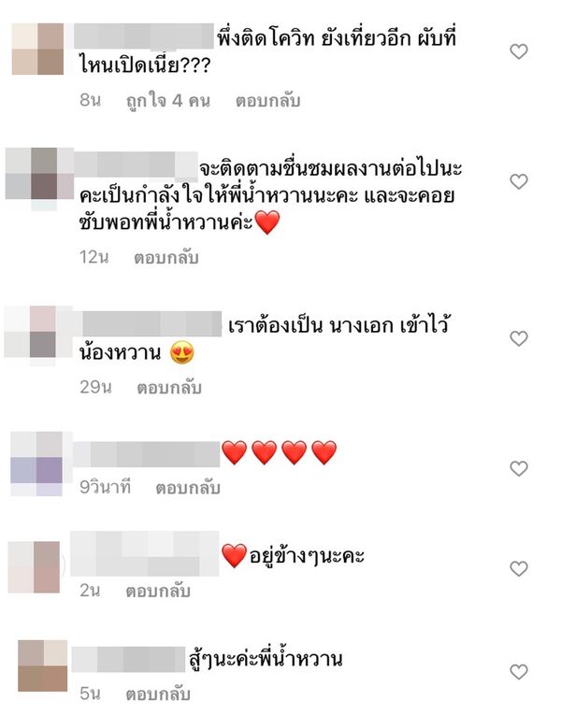This screenshot has height=728, width=561.
Task: Open blurred username of the 29น commenter
Action: [x=152, y=323]
